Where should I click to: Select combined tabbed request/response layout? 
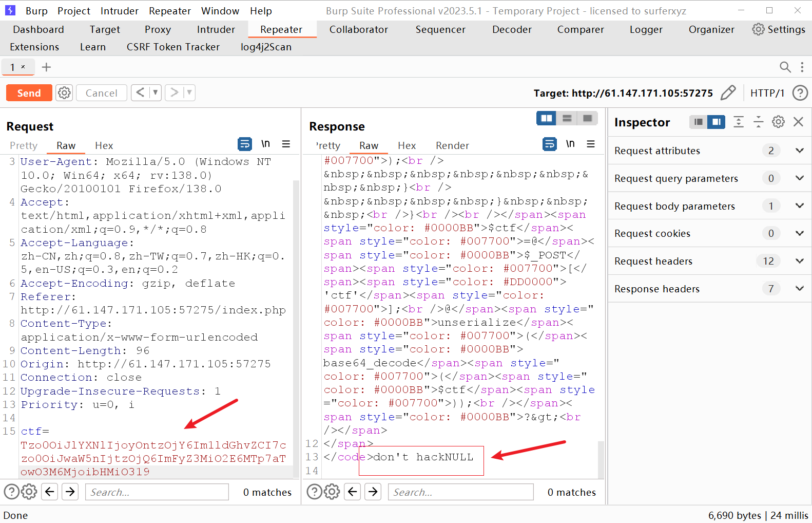pos(588,118)
